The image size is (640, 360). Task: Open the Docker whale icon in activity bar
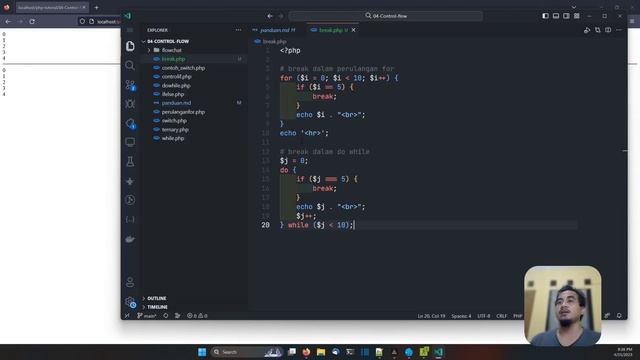pos(130,239)
